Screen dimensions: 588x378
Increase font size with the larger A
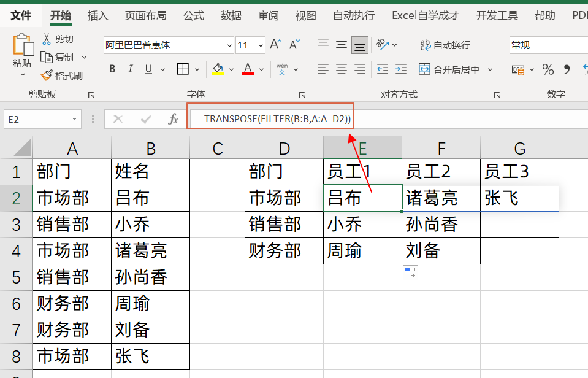point(276,45)
